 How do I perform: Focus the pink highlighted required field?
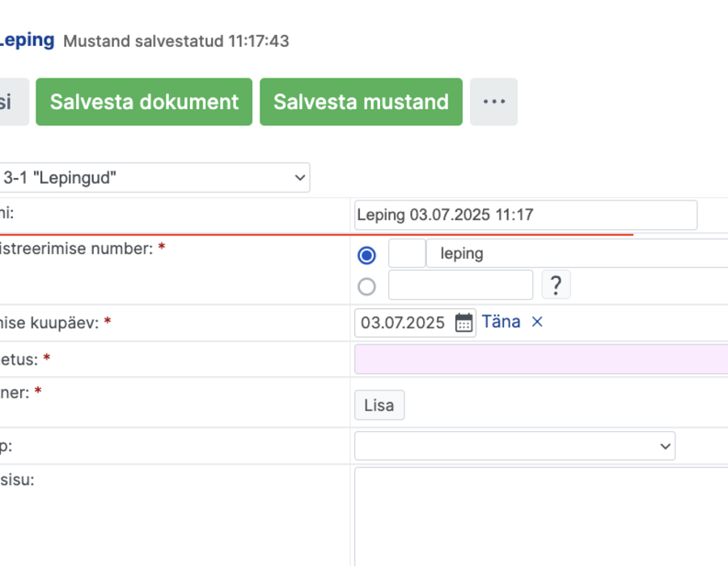tap(541, 359)
